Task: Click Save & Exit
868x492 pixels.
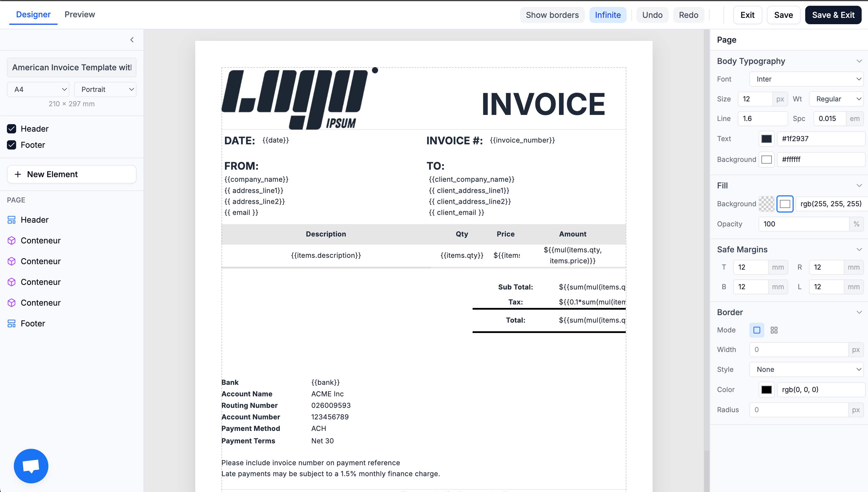Action: (833, 15)
